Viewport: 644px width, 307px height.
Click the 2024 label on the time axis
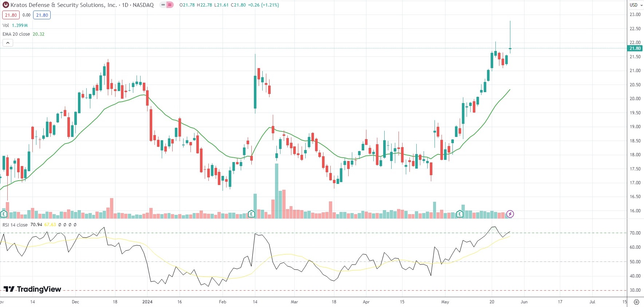coord(147,302)
